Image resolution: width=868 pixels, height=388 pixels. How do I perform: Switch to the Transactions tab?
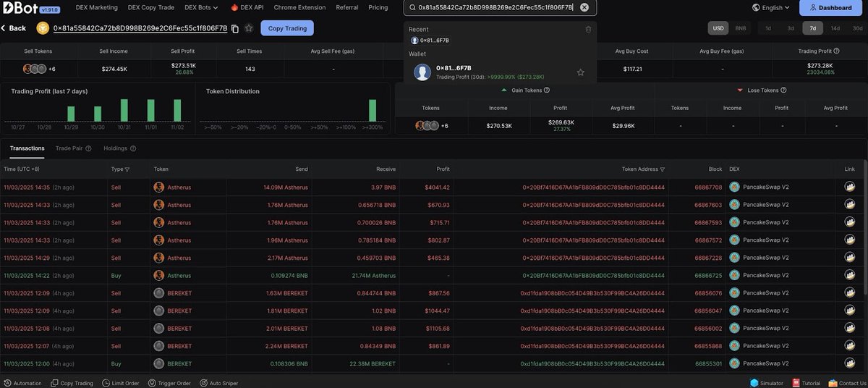click(x=27, y=148)
